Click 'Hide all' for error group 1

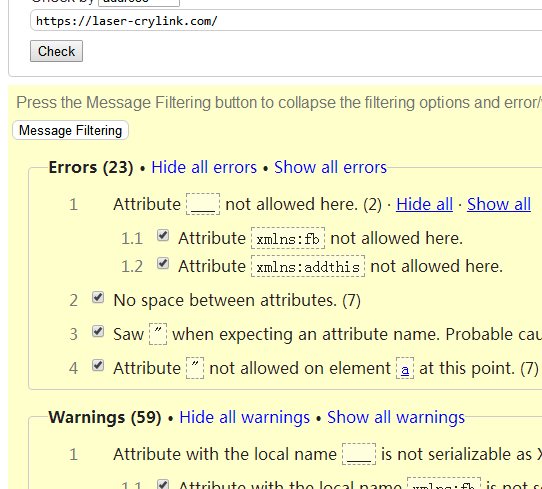pyautogui.click(x=424, y=204)
